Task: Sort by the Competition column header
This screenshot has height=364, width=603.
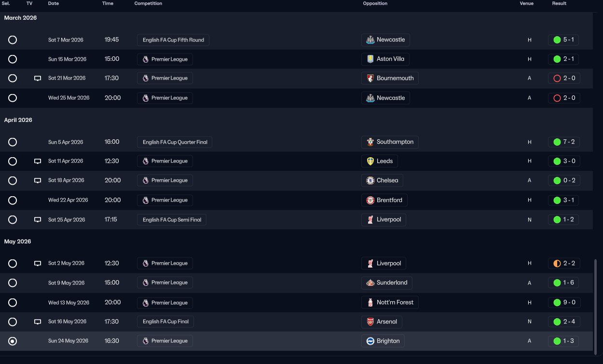Action: (148, 3)
